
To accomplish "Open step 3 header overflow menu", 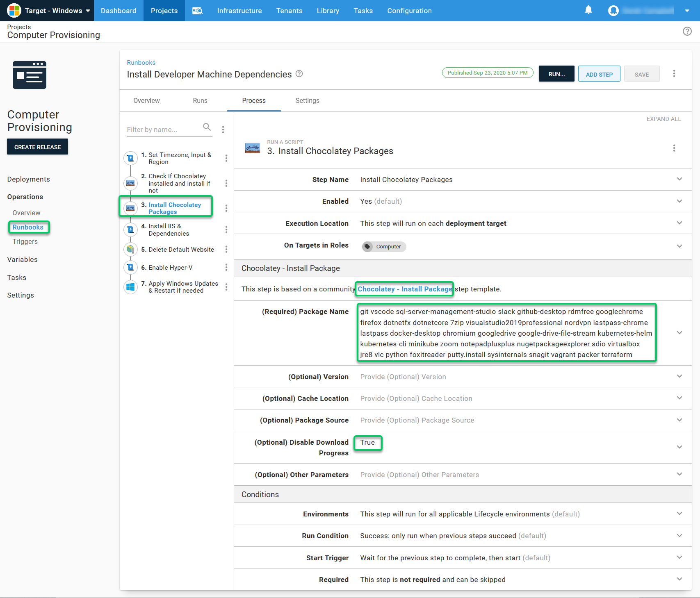I will pyautogui.click(x=674, y=148).
